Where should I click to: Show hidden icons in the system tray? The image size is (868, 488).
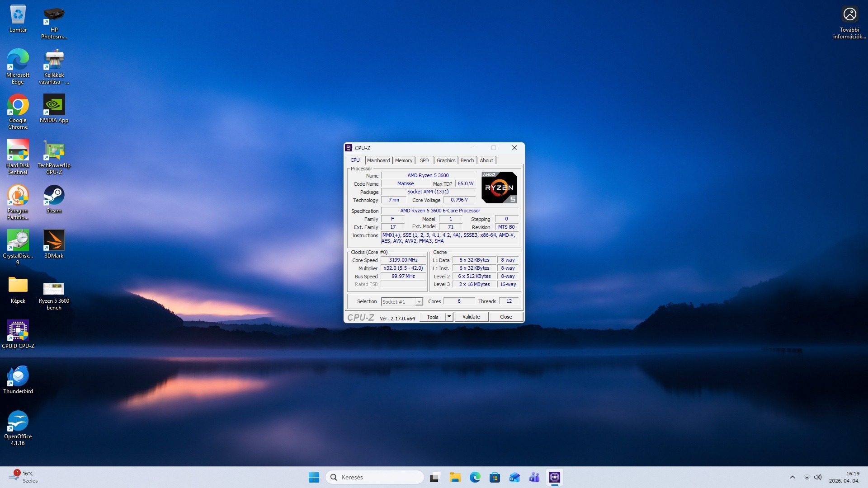tap(792, 477)
